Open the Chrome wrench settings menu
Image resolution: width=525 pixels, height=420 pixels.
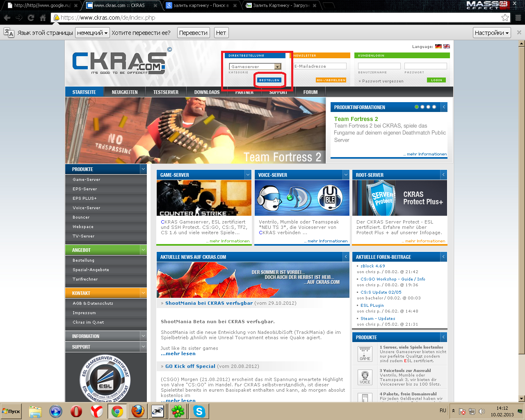518,18
